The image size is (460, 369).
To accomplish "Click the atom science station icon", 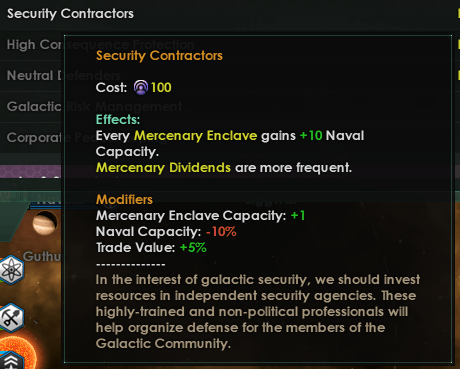I will pyautogui.click(x=12, y=269).
